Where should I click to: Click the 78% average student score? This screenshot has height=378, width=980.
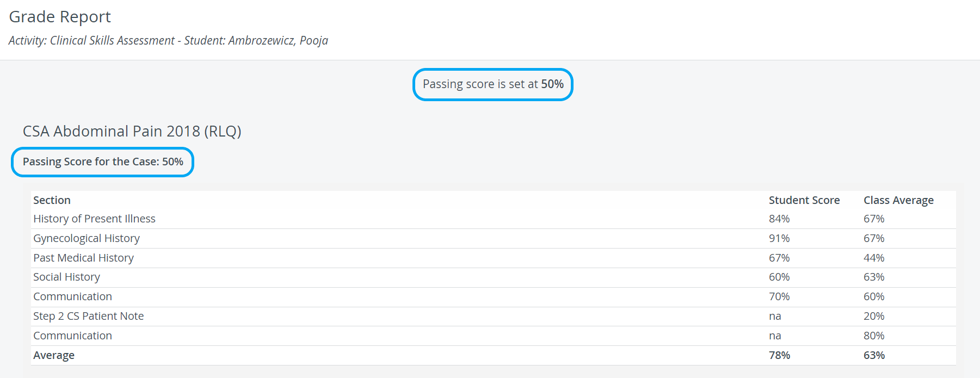click(779, 355)
